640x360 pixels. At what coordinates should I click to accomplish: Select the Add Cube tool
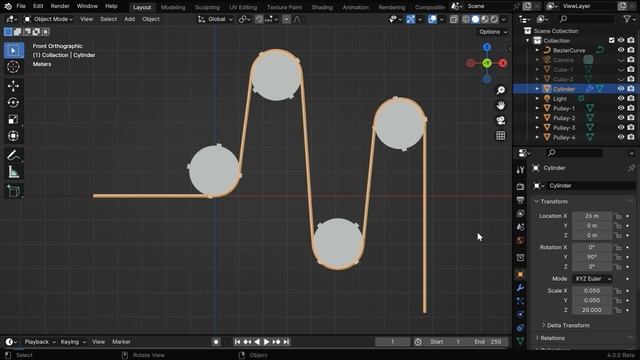point(13,191)
